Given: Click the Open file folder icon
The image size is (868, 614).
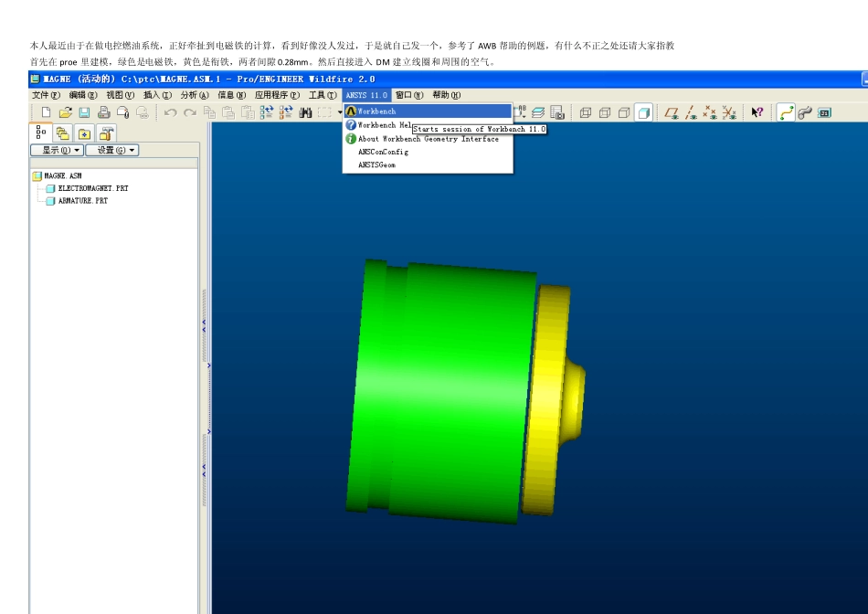Looking at the screenshot, I should 65,112.
